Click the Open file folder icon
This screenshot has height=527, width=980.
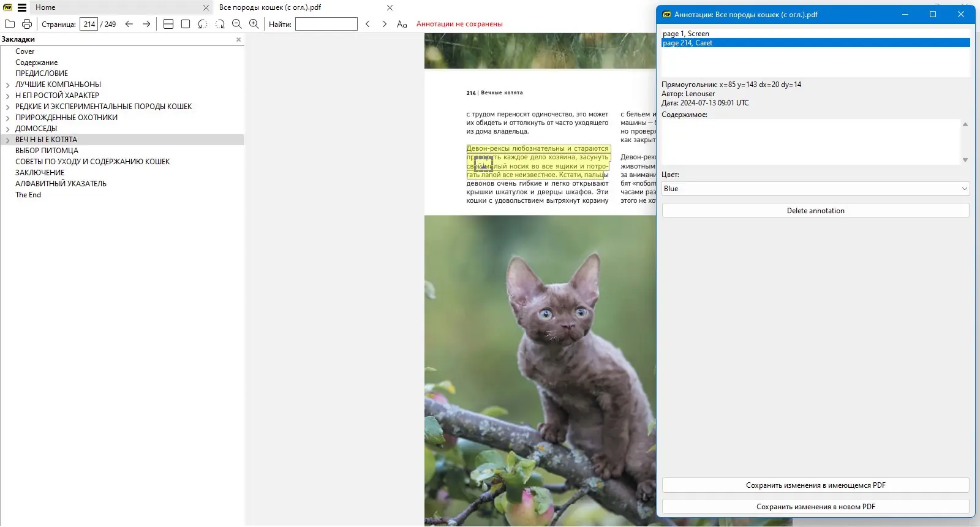(x=10, y=24)
